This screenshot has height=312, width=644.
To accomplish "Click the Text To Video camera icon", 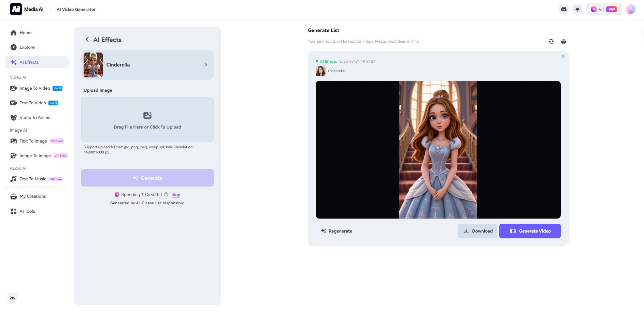I will tap(14, 103).
